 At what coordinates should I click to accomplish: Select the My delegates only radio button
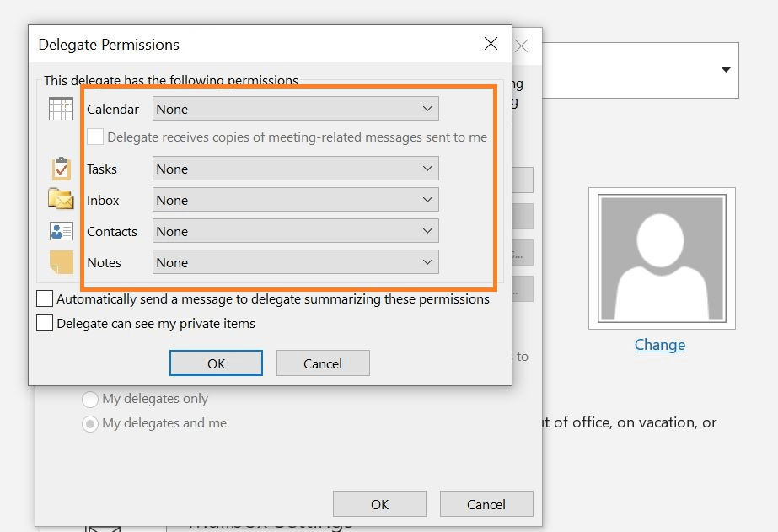(x=90, y=398)
